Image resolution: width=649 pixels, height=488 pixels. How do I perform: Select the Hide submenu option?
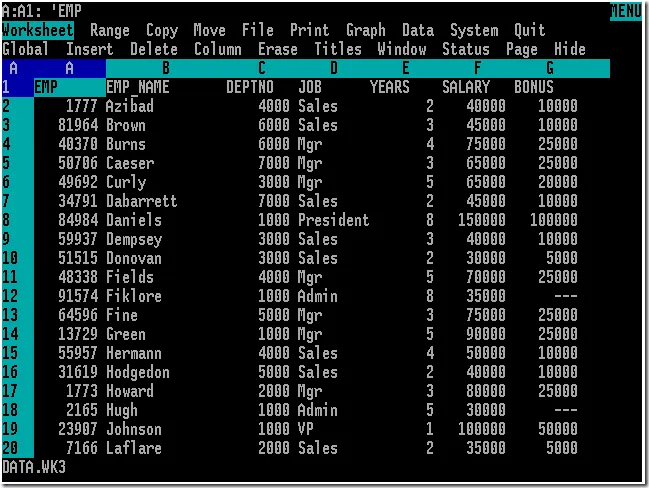click(x=570, y=49)
